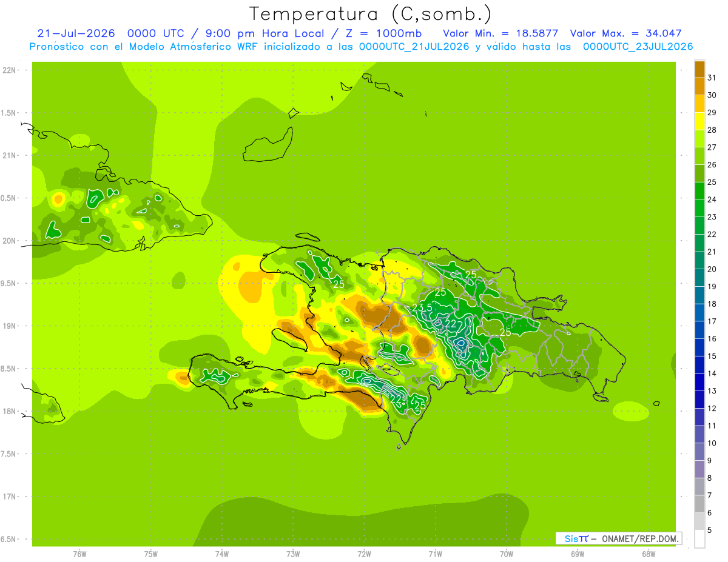Click the "22N" latitude axis label
Viewport: 728px width, 562px height.
pos(10,70)
